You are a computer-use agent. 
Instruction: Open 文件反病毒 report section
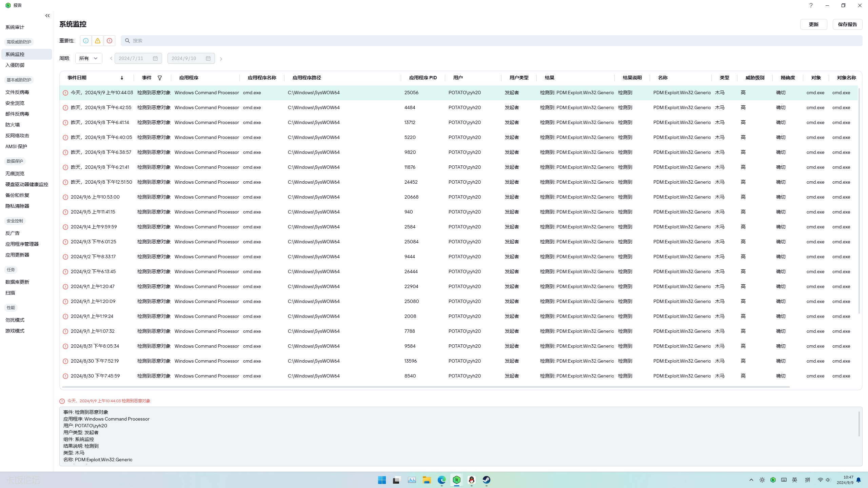coord(17,92)
